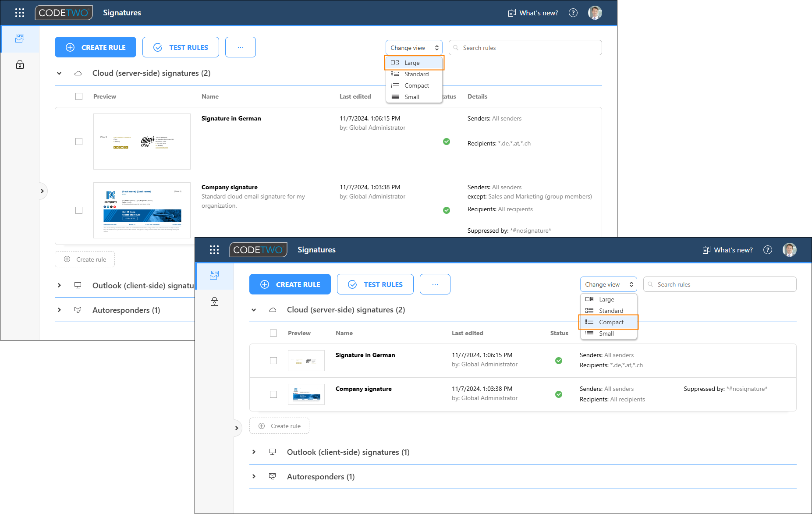Open app launcher grid in front window
Screen dimensions: 812x514
(214, 250)
